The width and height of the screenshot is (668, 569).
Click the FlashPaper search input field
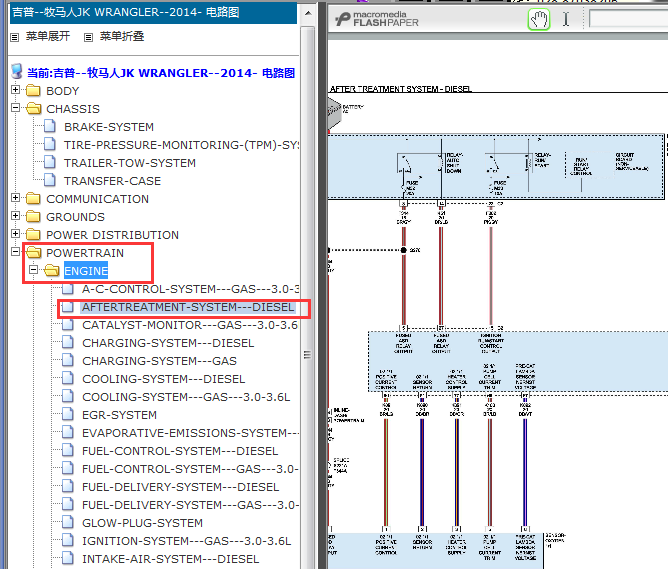[628, 19]
